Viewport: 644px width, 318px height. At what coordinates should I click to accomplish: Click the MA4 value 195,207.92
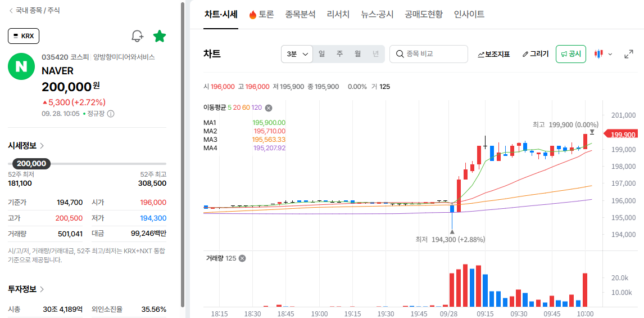(x=269, y=147)
